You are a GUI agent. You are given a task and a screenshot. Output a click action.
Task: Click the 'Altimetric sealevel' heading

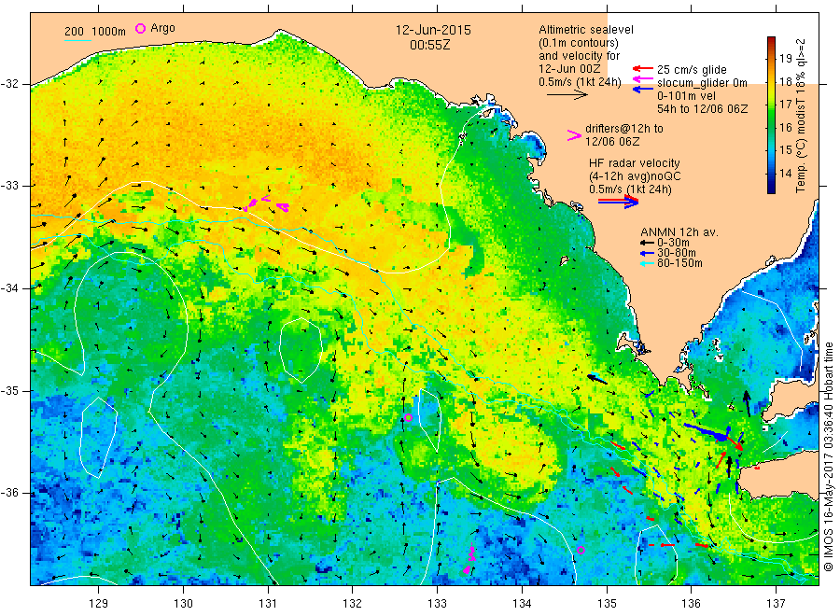[x=585, y=30]
